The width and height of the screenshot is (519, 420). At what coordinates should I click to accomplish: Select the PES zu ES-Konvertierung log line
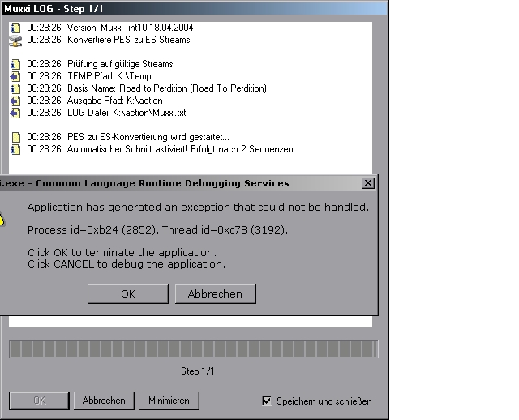[x=128, y=137]
